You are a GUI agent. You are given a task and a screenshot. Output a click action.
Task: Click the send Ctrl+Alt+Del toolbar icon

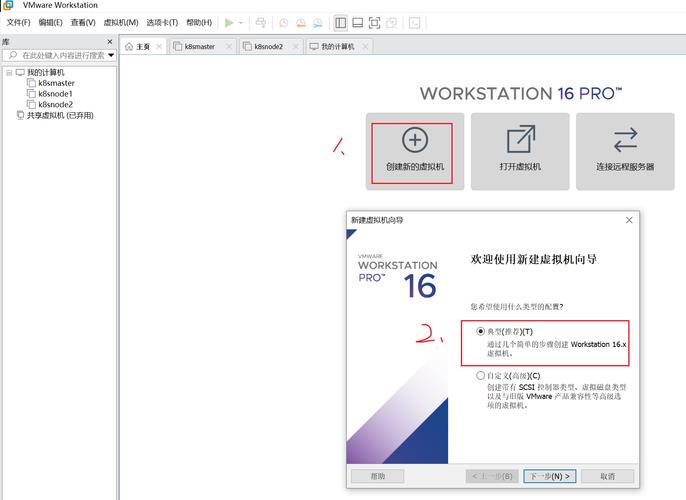tap(261, 23)
